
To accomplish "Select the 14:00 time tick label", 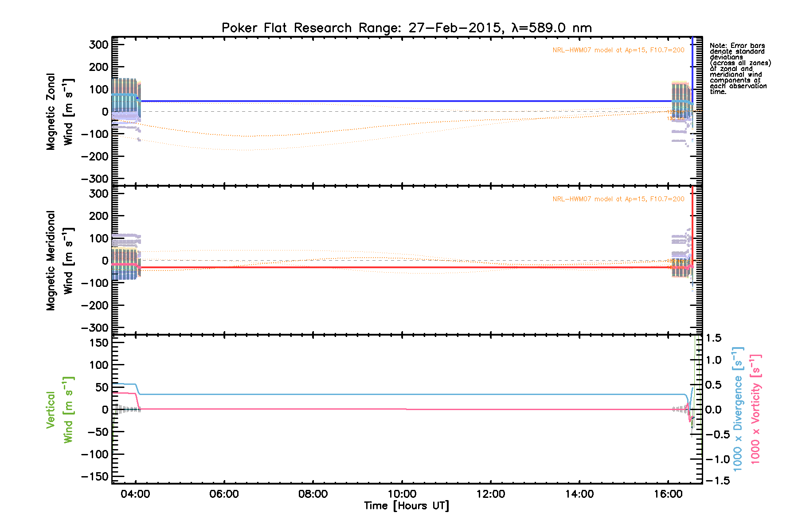I will [579, 494].
